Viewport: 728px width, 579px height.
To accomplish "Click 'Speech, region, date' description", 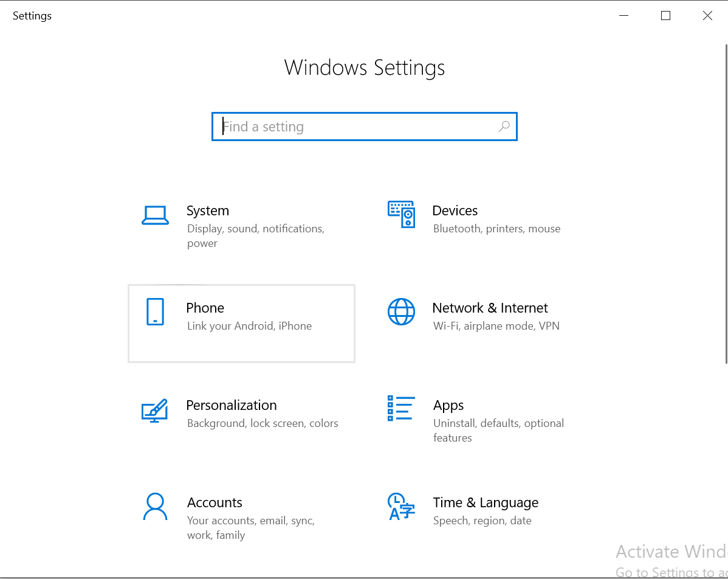I will 482,521.
